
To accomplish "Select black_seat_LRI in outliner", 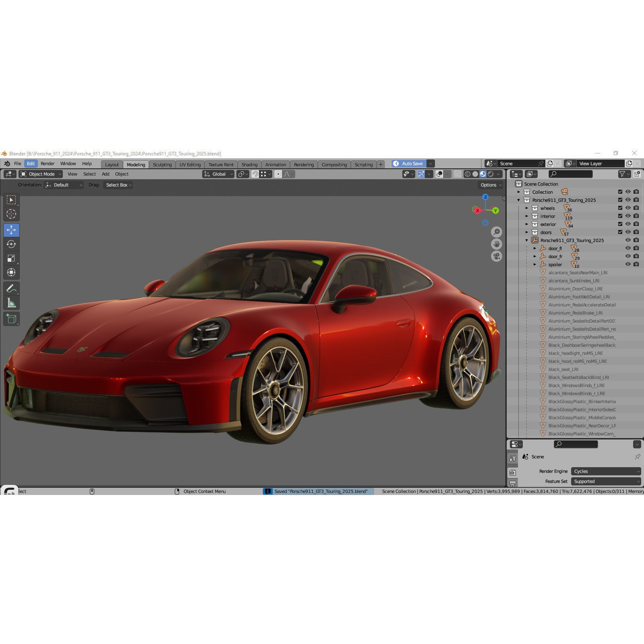I will [563, 369].
